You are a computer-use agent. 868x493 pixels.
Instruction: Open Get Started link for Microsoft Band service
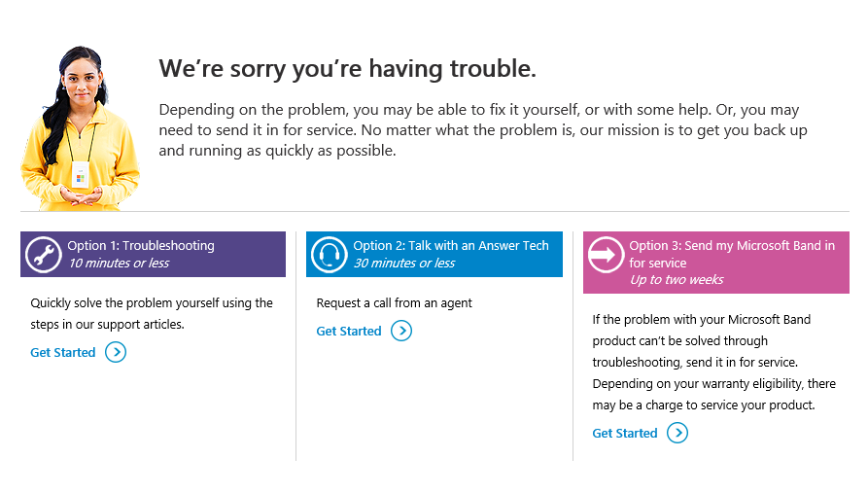click(x=625, y=433)
